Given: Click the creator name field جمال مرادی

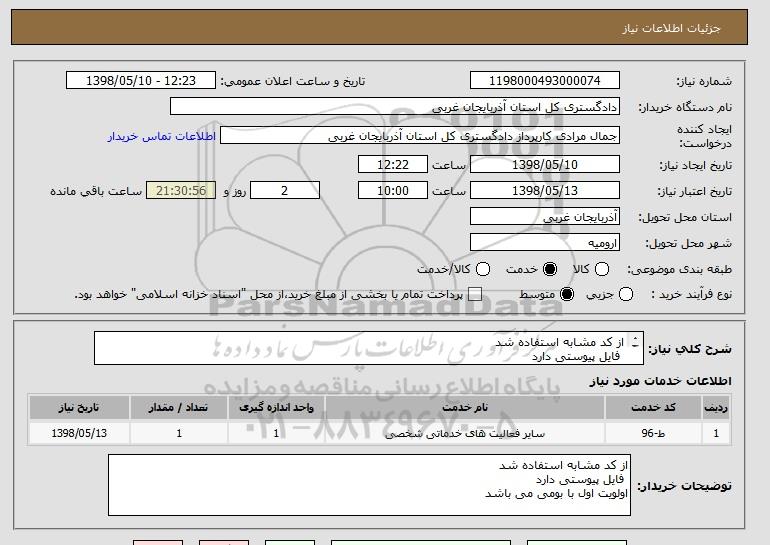Looking at the screenshot, I should pos(420,136).
